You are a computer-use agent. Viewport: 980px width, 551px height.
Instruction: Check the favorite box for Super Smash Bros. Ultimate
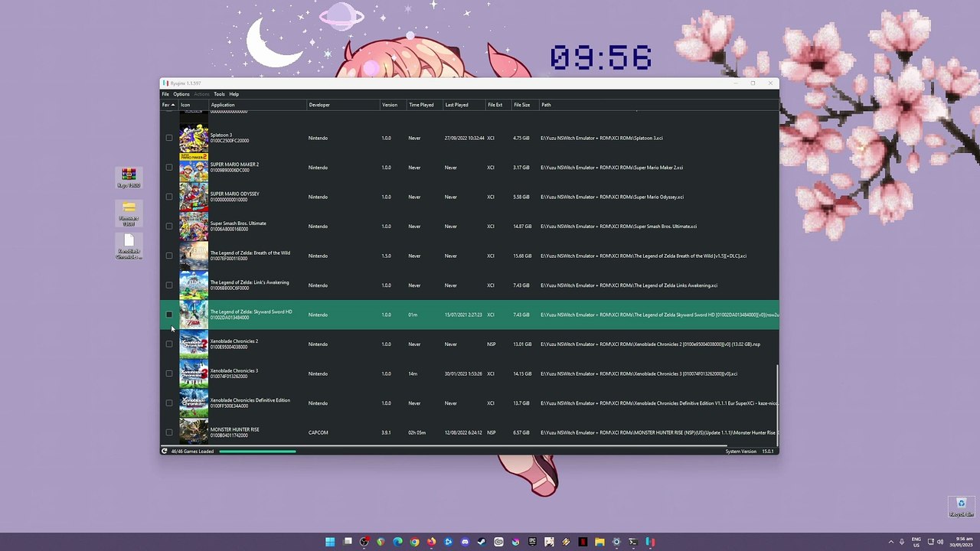pyautogui.click(x=169, y=227)
